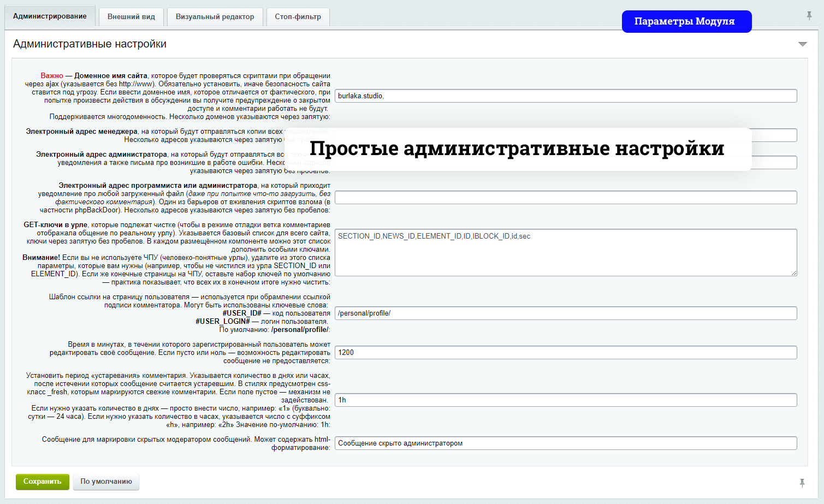This screenshot has width=824, height=504.
Task: Click the blue Параметры Модуля label
Action: [686, 22]
